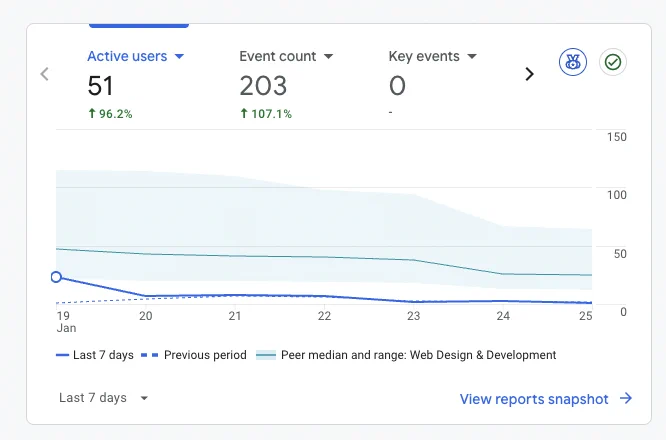
Task: Open the Key events metric dropdown
Action: click(432, 56)
